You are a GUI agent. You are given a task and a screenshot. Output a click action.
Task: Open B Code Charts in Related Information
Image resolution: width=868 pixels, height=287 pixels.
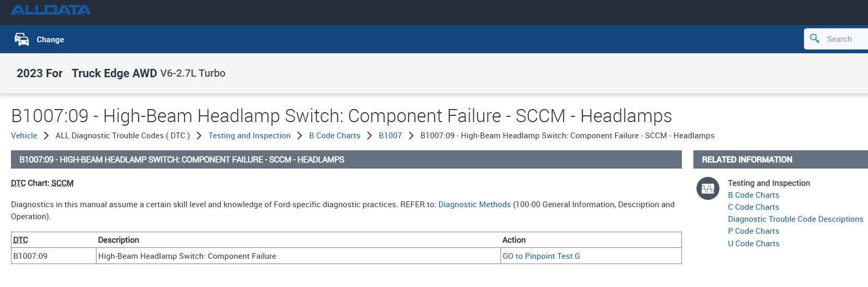(x=753, y=195)
